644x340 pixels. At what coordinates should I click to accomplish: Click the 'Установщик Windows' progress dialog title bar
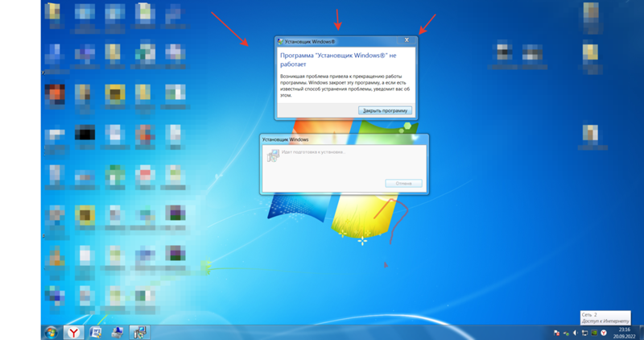tap(345, 139)
